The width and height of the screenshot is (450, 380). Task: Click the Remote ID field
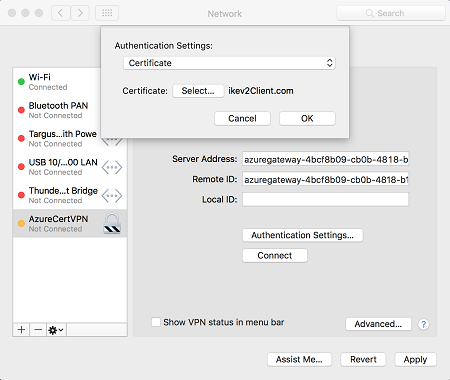pyautogui.click(x=325, y=179)
